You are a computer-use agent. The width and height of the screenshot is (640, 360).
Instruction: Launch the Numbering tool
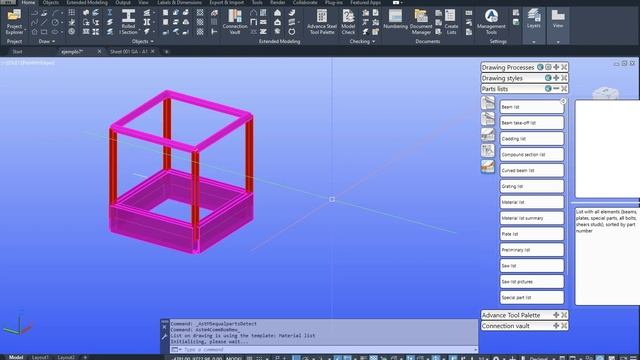(x=395, y=20)
